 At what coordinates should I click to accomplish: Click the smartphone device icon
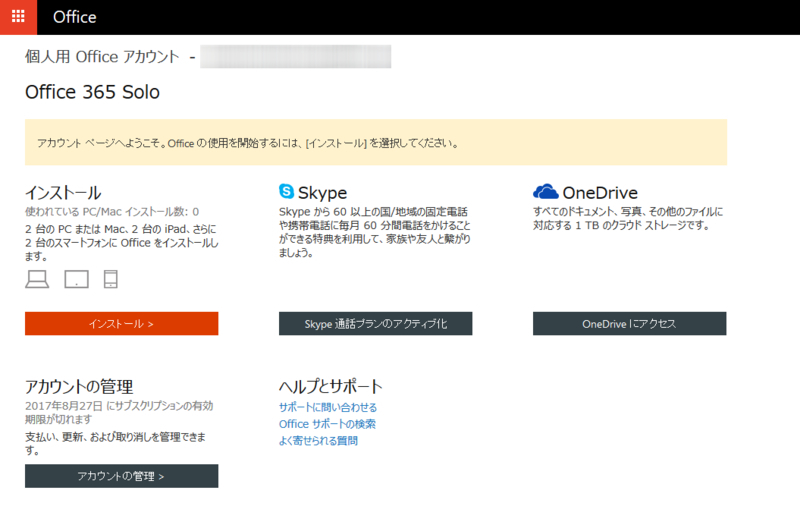pyautogui.click(x=111, y=279)
